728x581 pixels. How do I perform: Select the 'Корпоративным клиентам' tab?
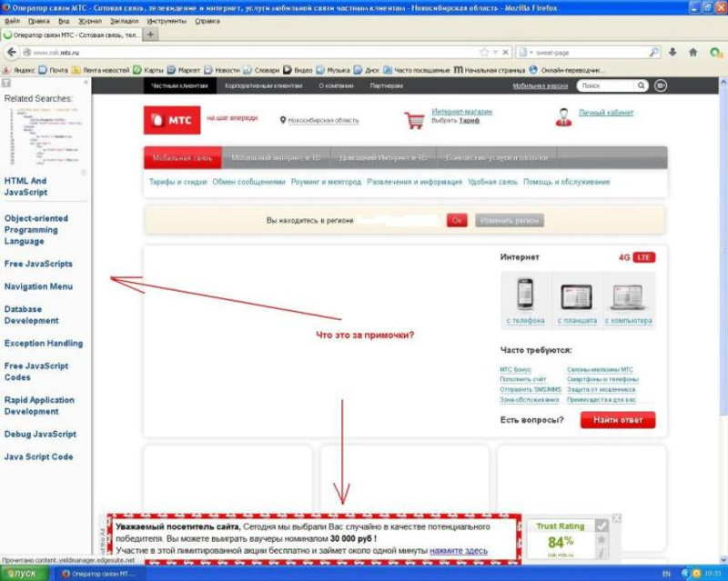click(x=264, y=85)
